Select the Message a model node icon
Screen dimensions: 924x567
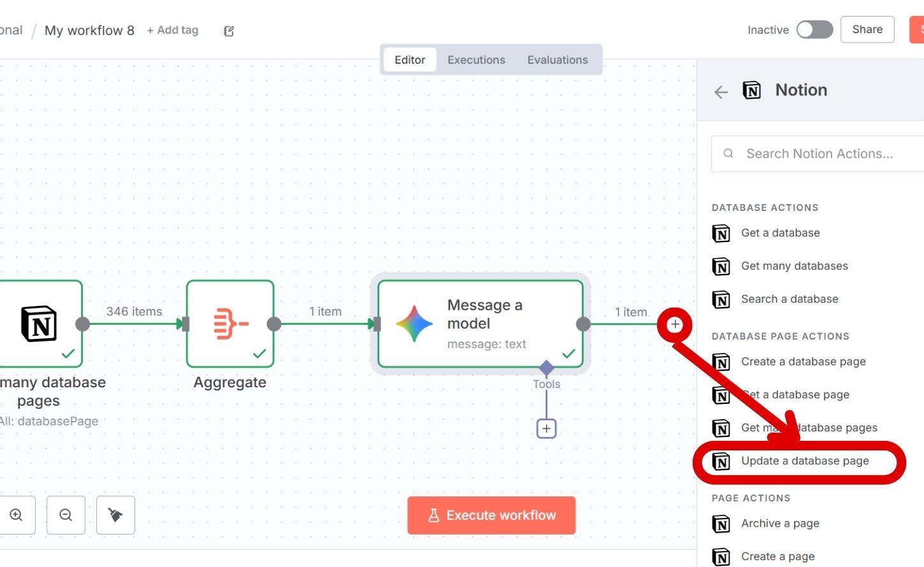(414, 324)
